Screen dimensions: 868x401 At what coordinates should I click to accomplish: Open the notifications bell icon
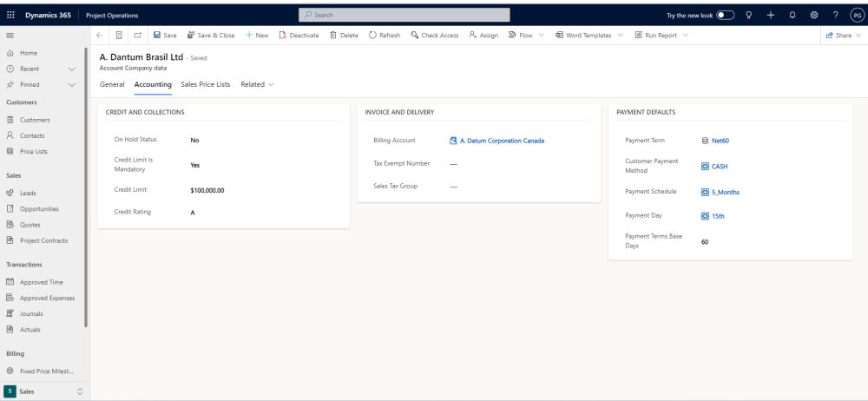(792, 16)
